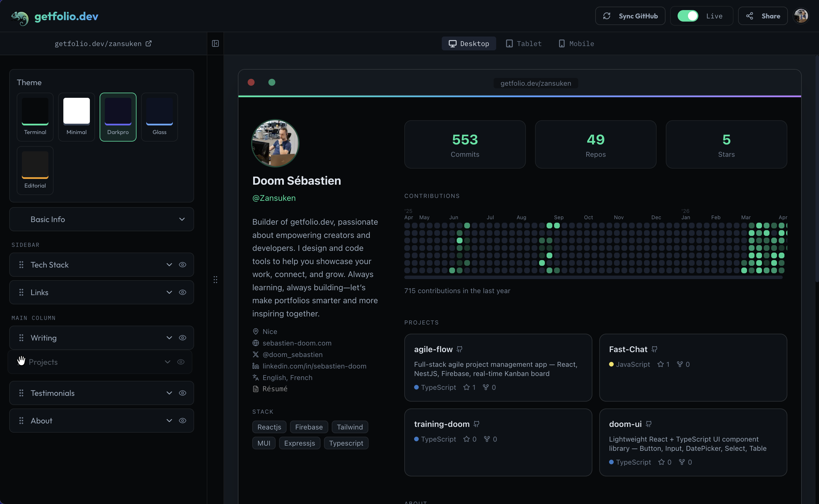
Task: Click the linkedin.com/in/sebastien-doom link
Action: click(x=314, y=366)
